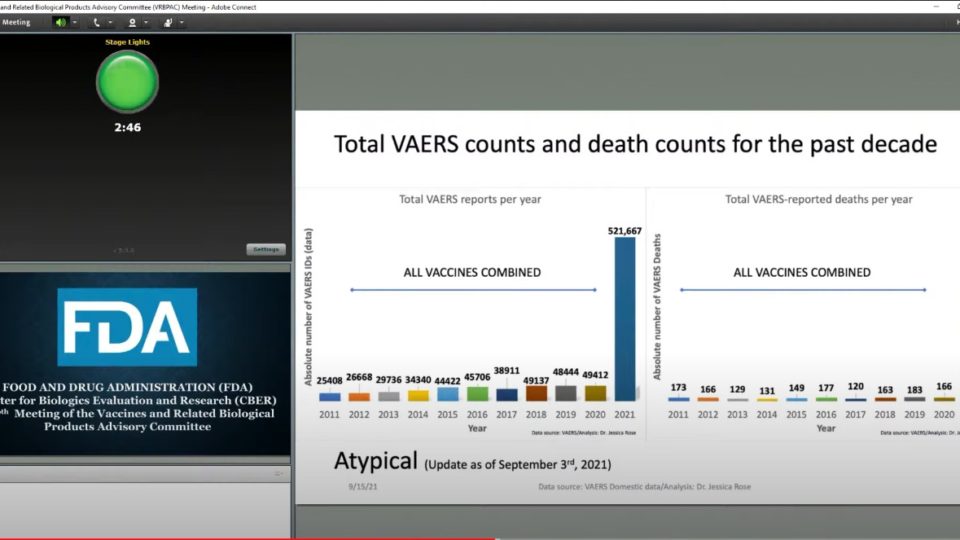Image resolution: width=960 pixels, height=540 pixels.
Task: Expand the webcam options arrow
Action: pyautogui.click(x=146, y=23)
